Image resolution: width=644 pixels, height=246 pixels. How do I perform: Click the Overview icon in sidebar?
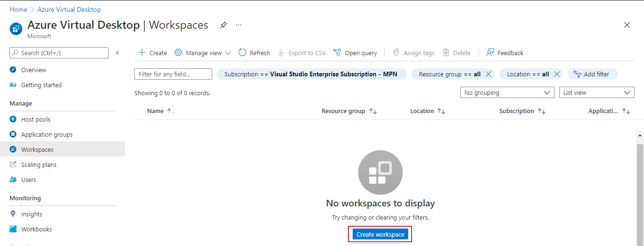coord(13,70)
